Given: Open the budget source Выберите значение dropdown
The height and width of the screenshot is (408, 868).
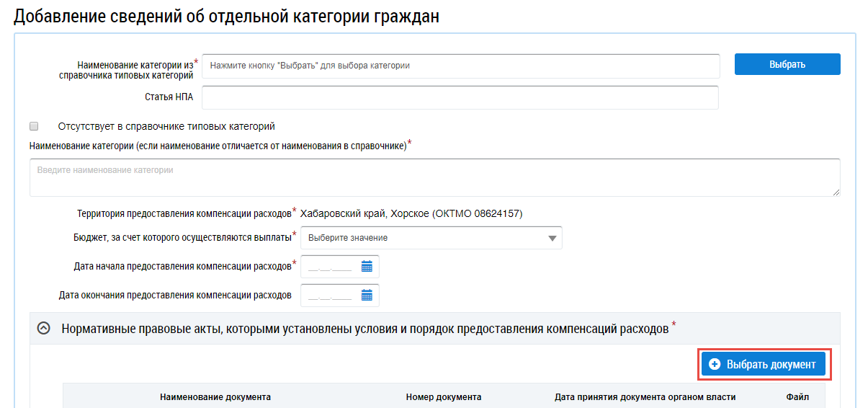Looking at the screenshot, I should pos(431,238).
